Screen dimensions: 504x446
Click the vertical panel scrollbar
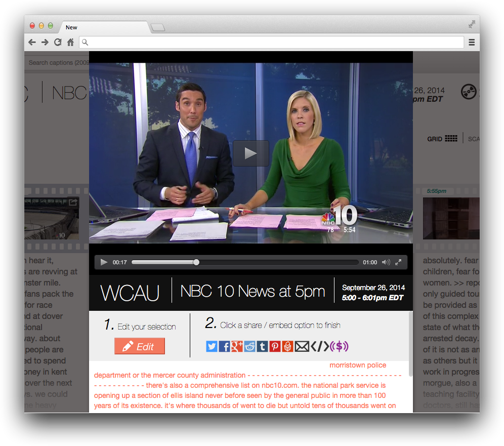pyautogui.click(x=410, y=343)
